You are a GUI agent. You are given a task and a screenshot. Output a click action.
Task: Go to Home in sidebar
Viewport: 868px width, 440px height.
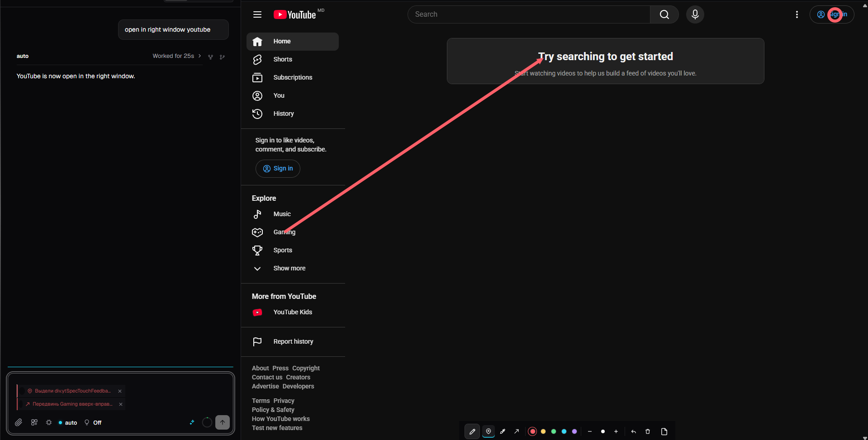coord(293,41)
